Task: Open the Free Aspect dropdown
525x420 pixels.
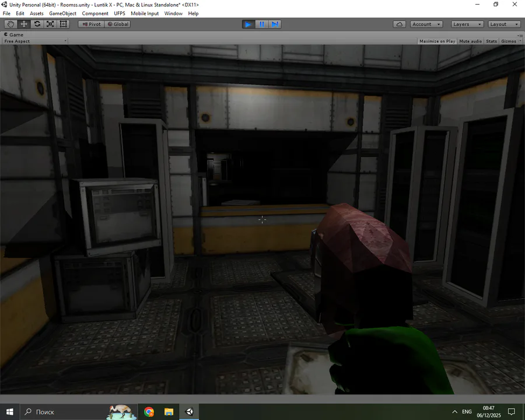Action: 35,41
